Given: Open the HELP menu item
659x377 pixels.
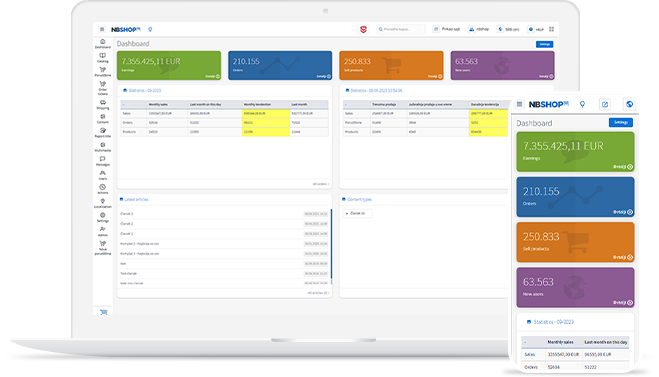Looking at the screenshot, I should point(536,29).
